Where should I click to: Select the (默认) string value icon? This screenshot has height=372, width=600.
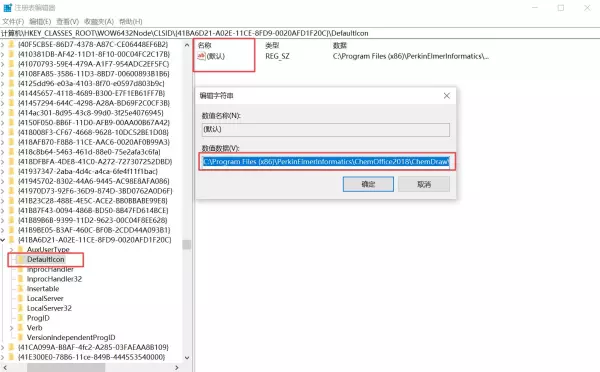click(201, 56)
